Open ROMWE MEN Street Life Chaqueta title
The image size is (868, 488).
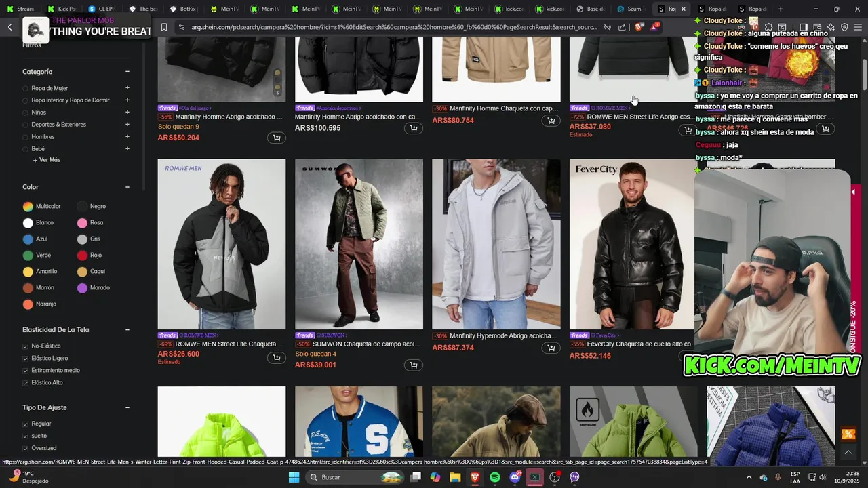click(229, 344)
